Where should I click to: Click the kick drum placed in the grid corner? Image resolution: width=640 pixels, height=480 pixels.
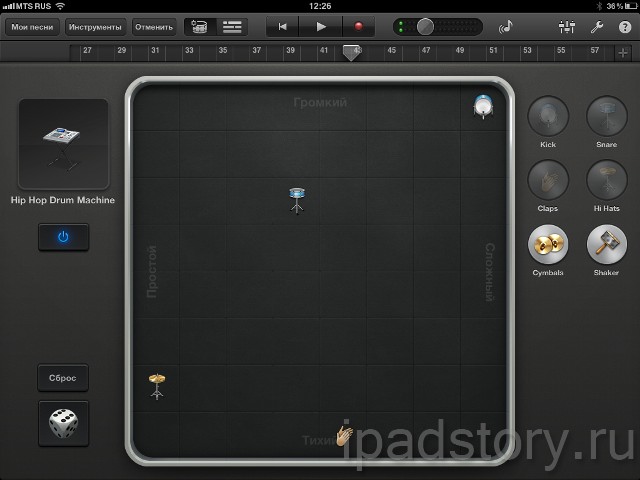click(483, 107)
